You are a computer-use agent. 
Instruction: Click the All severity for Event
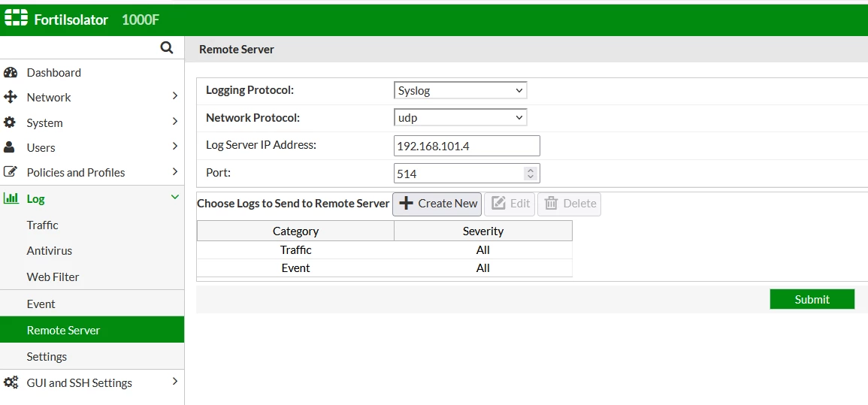point(483,268)
